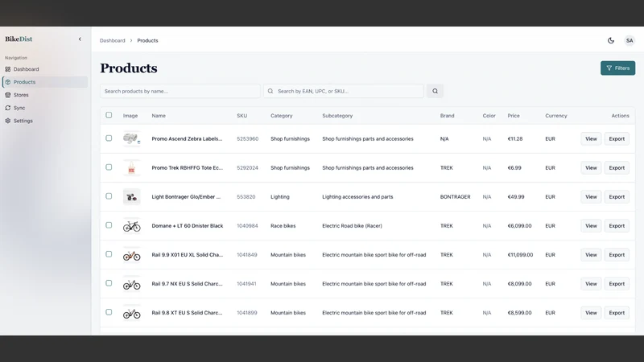This screenshot has width=644, height=362.
Task: Click the Lighting category cell
Action: tap(279, 197)
